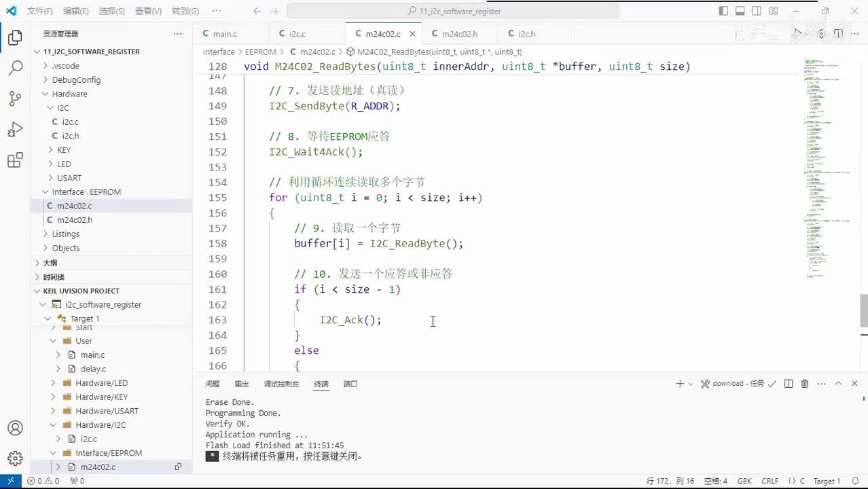This screenshot has height=489, width=868.
Task: Click the ports indicator showing 0
Action: 77,481
